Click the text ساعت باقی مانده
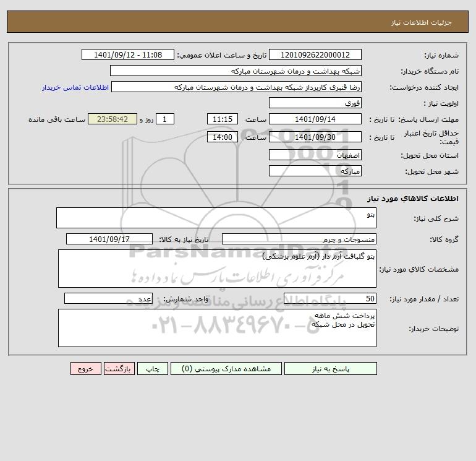 [x=57, y=119]
